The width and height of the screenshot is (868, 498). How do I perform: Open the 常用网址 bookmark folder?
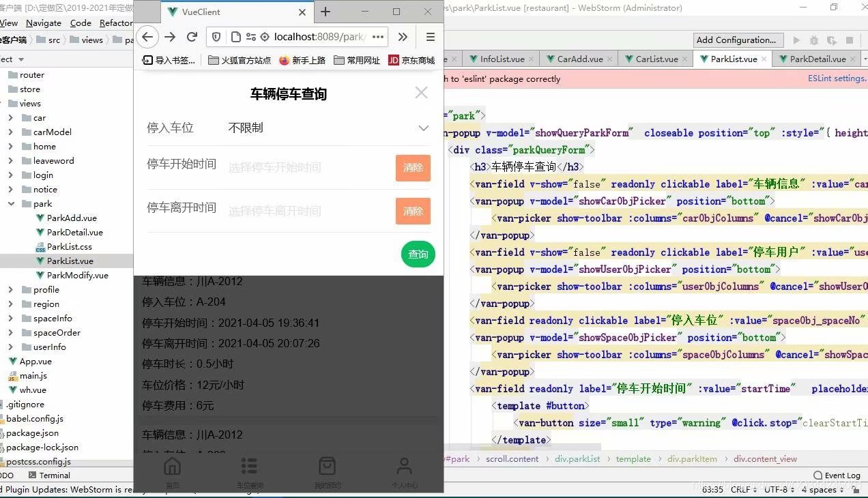357,60
